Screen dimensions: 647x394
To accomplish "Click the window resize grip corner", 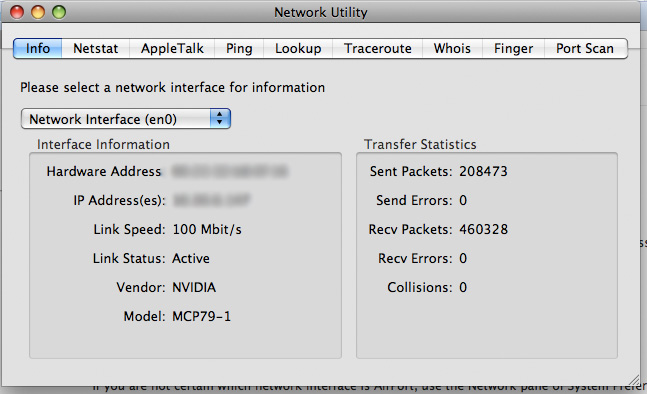I will [x=635, y=381].
